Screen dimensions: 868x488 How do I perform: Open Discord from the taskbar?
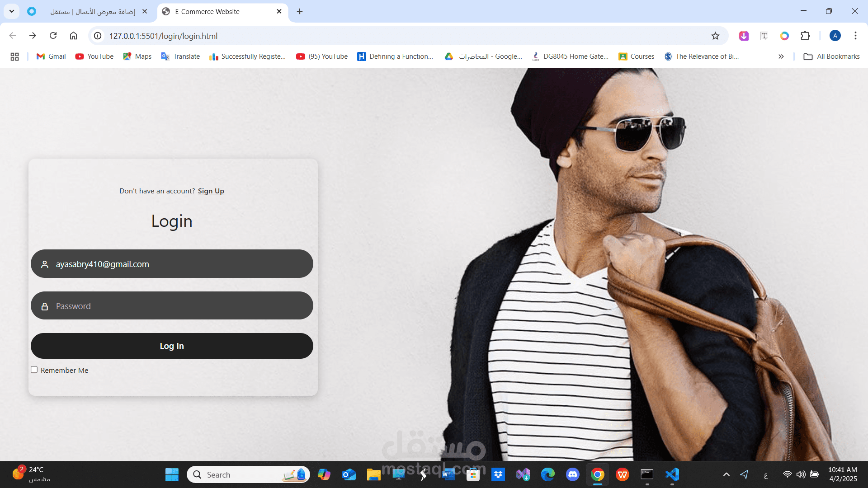573,474
